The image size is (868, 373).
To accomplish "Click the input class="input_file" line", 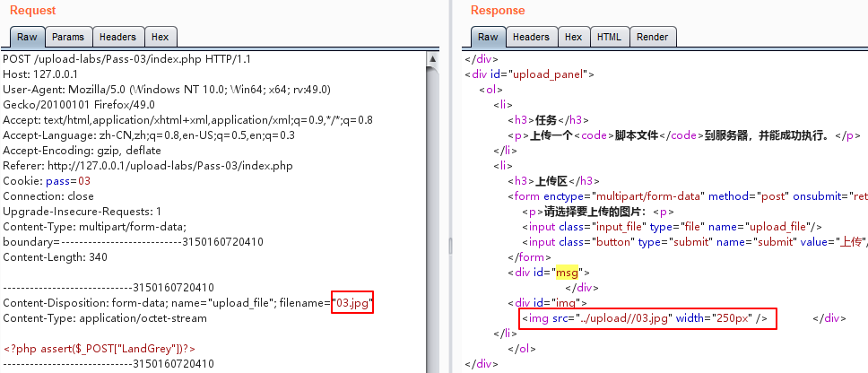I will 672,226.
